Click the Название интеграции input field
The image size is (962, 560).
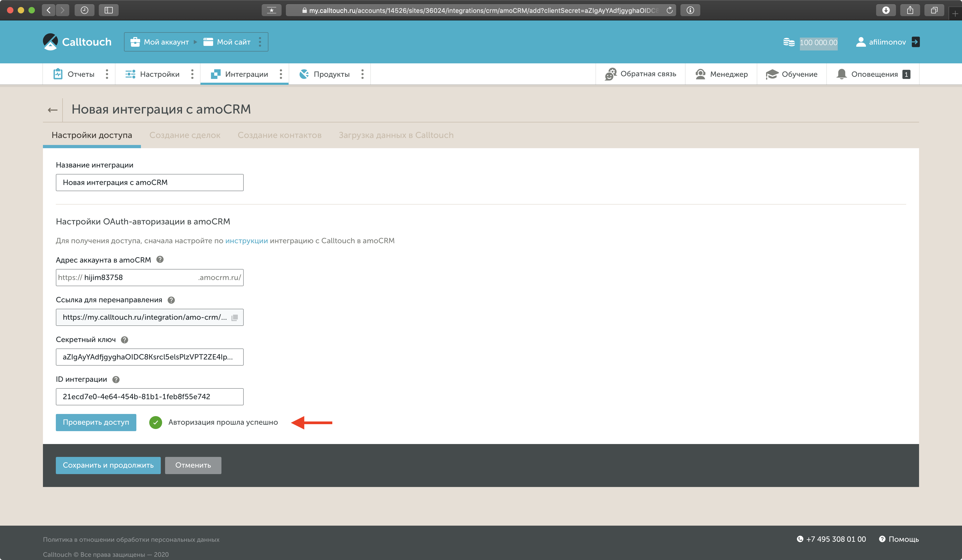tap(149, 183)
